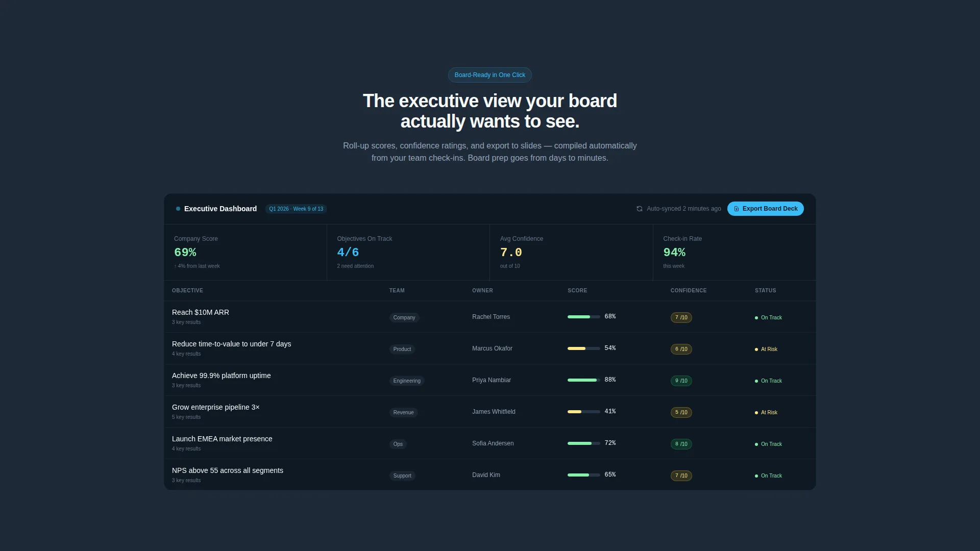Click the Board-Ready in One Click badge

click(489, 75)
